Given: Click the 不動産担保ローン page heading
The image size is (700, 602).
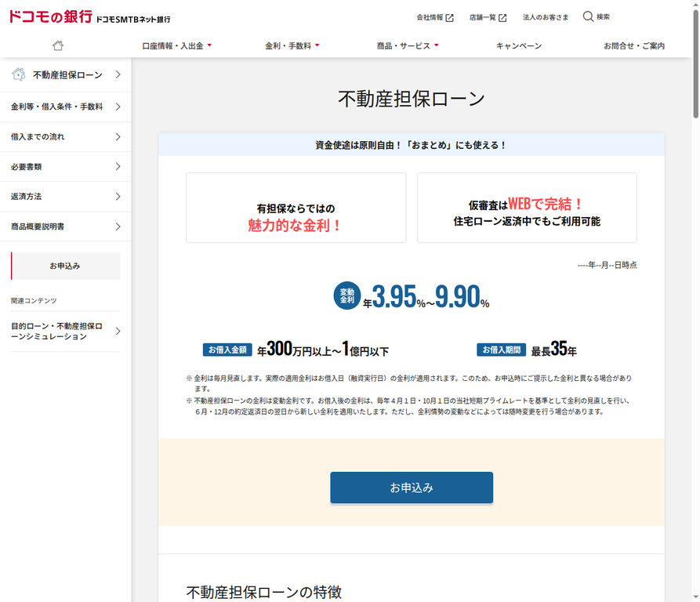Looking at the screenshot, I should point(412,99).
